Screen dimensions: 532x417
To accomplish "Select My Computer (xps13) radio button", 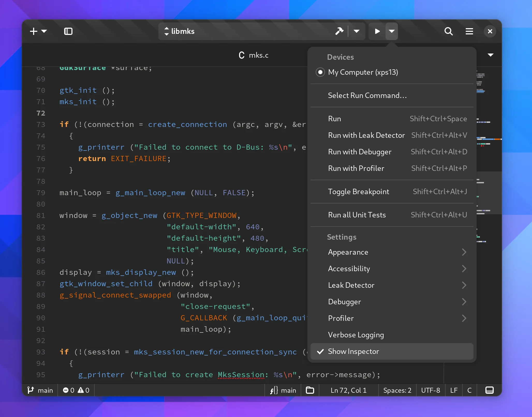I will (320, 72).
